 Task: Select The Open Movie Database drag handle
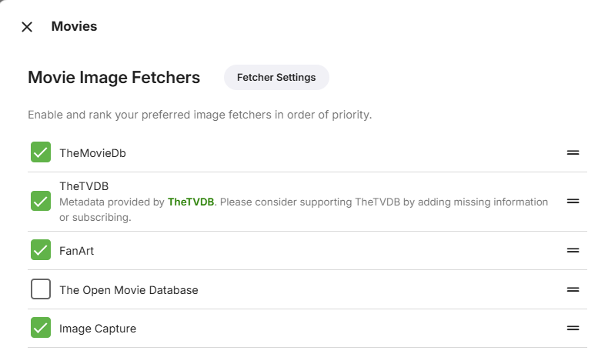point(573,290)
